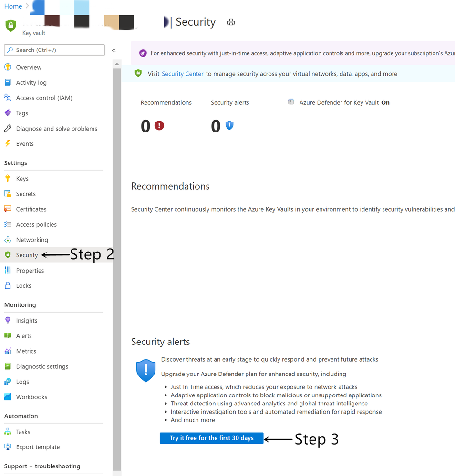The width and height of the screenshot is (455, 476).
Task: Click the Azure Defender for Key Vault icon
Action: coord(291,101)
